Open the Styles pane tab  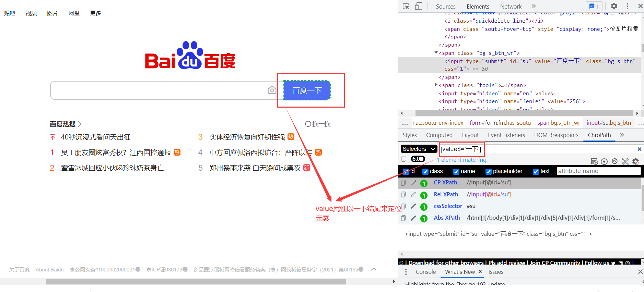410,135
